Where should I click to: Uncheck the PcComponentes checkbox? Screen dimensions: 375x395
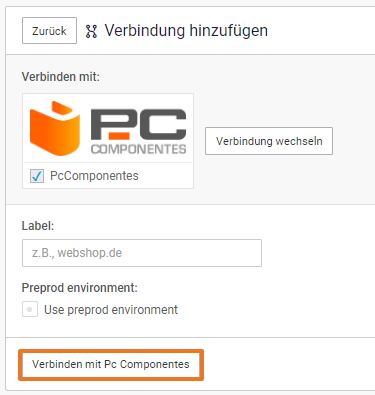coord(37,176)
